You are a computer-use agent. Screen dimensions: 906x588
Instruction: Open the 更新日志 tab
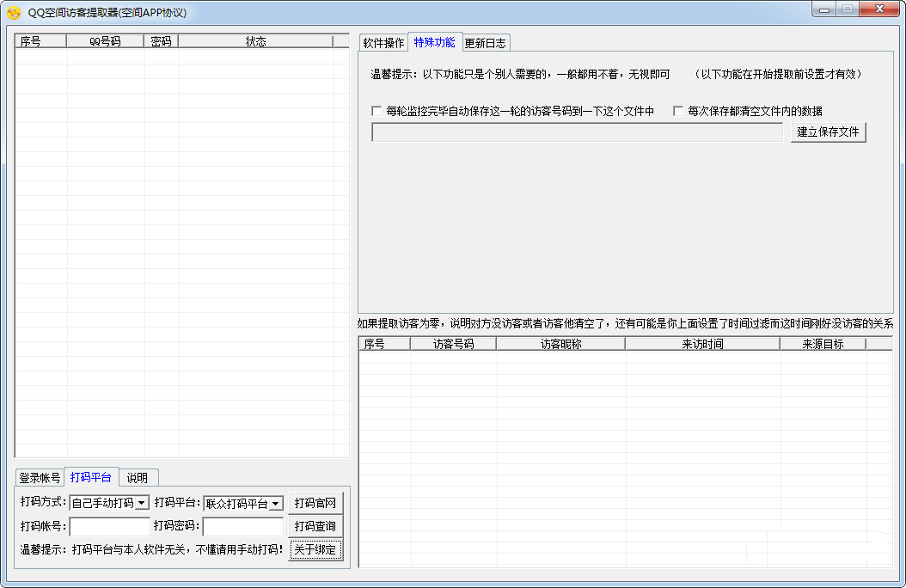[x=486, y=43]
